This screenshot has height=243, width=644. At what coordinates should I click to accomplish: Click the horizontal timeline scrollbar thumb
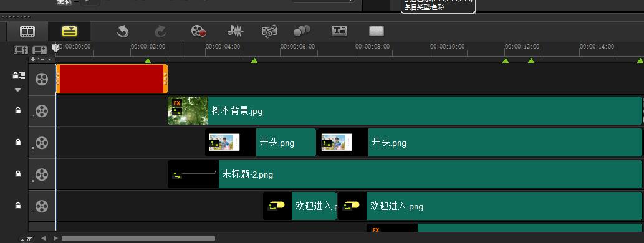click(x=138, y=238)
